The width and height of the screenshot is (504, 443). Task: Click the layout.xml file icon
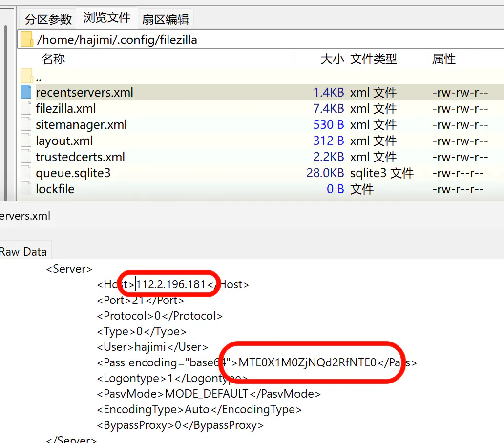[26, 141]
